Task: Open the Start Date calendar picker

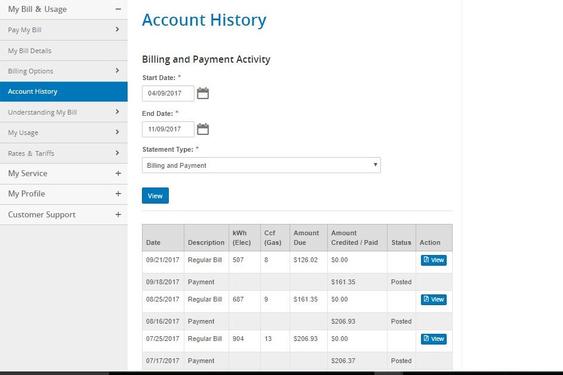Action: click(203, 93)
